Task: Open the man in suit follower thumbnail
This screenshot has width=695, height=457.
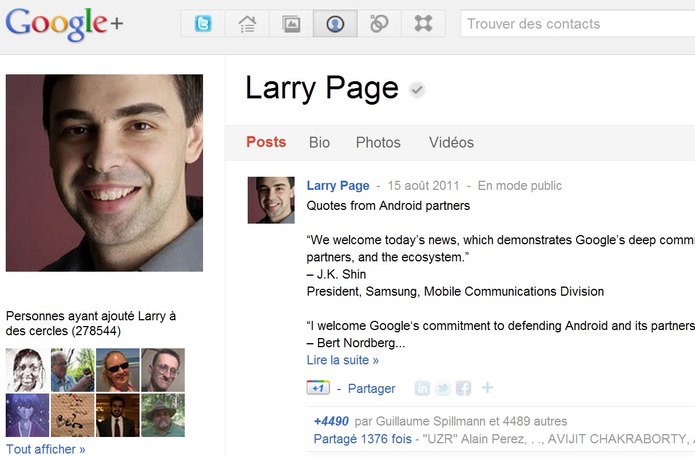Action: pos(118,415)
